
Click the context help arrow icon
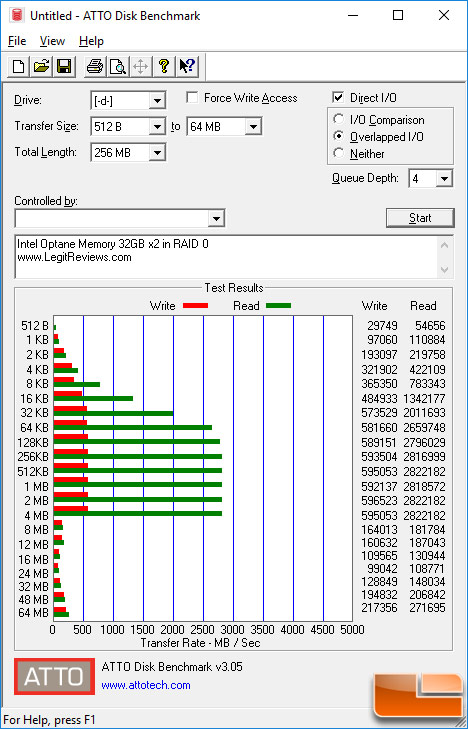coord(187,67)
